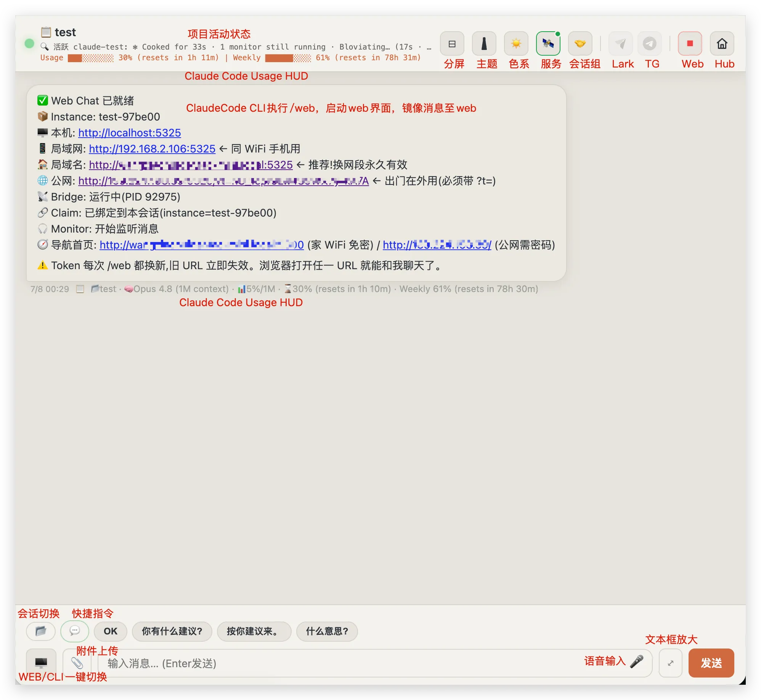Toggle the quick commands speech bubble icon
The height and width of the screenshot is (700, 761).
point(75,631)
